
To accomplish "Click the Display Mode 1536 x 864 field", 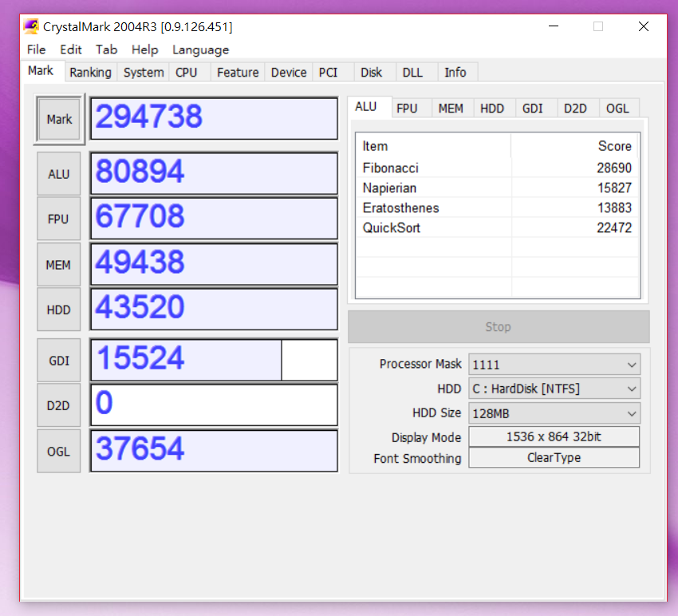I will point(554,436).
